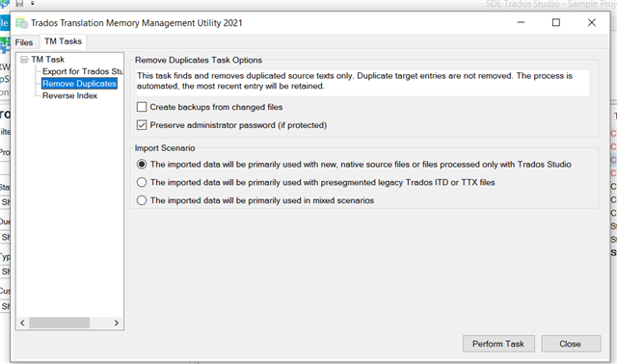Screen dimensions: 617x364
Task: Click the Perform Task button
Action: (x=498, y=344)
